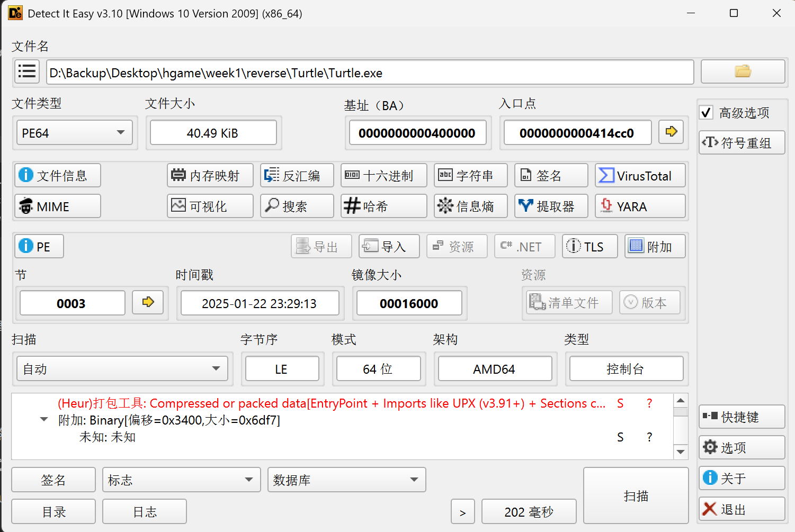The width and height of the screenshot is (795, 532).
Task: Open the recent files list icon
Action: (27, 72)
